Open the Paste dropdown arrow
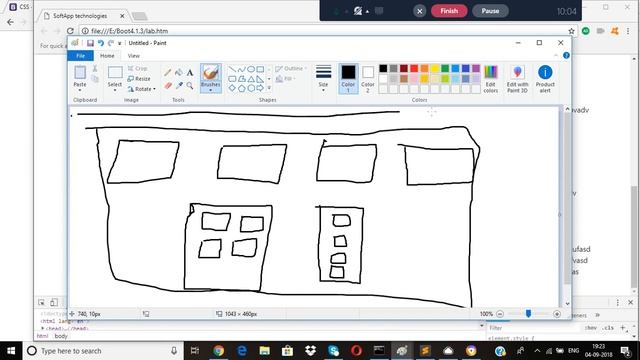Image resolution: width=640 pixels, height=360 pixels. (x=80, y=90)
